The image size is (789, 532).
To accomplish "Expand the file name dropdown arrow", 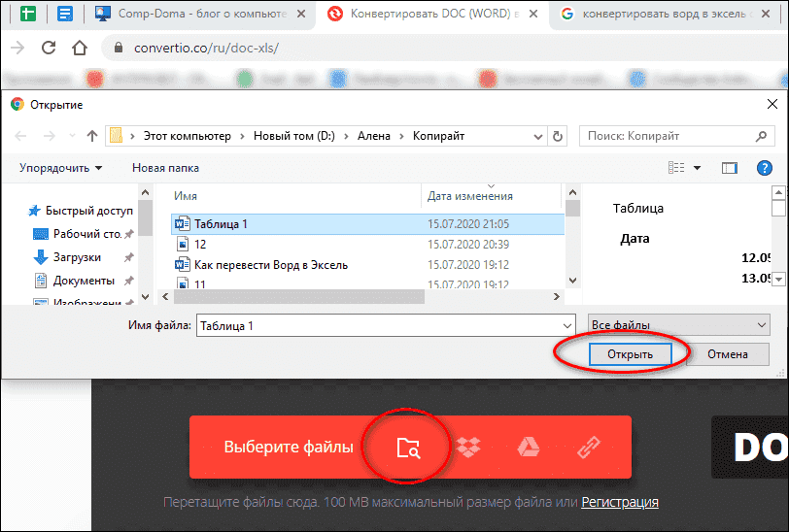I will pyautogui.click(x=567, y=326).
